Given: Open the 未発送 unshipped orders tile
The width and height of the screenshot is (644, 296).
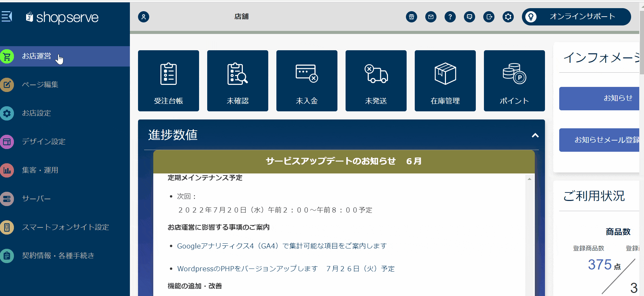Looking at the screenshot, I should coord(376,81).
